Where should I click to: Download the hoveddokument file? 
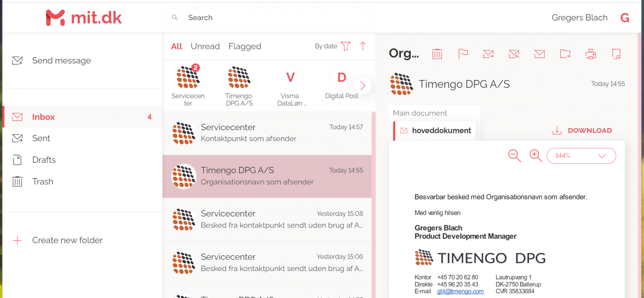582,130
